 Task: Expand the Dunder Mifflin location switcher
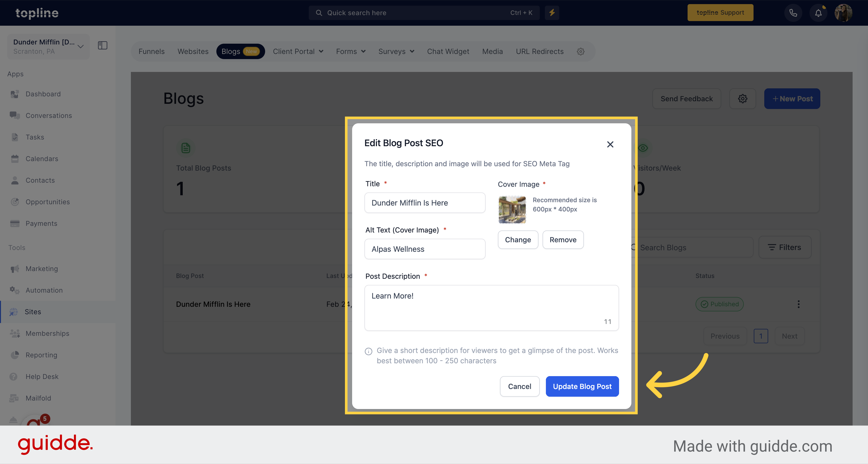49,47
